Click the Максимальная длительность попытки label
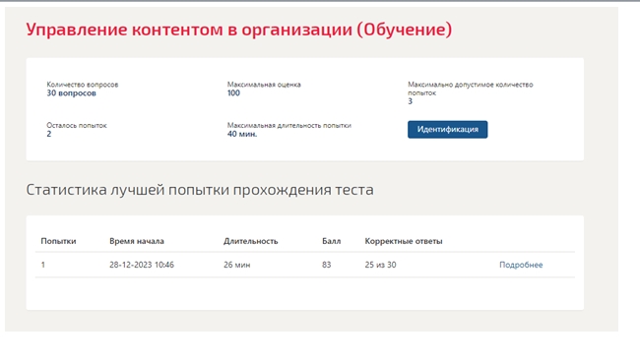640x364 pixels. point(288,125)
